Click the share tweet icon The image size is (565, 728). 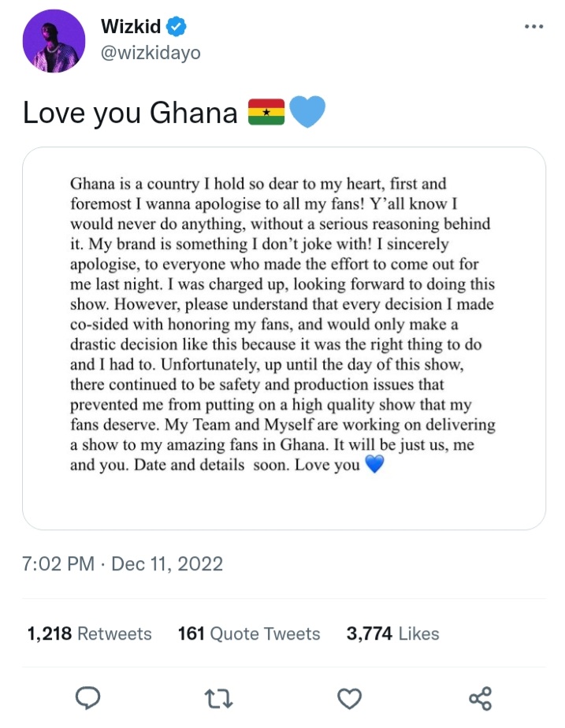[480, 698]
